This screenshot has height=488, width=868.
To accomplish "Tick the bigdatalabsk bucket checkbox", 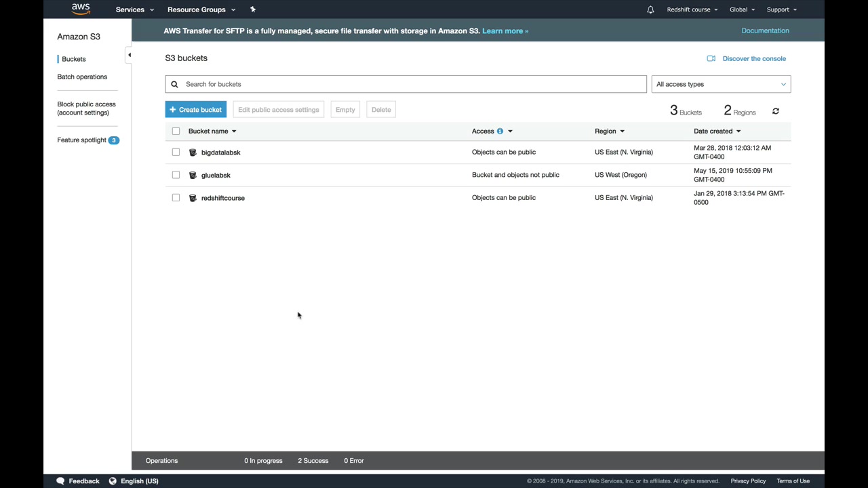I will point(176,152).
